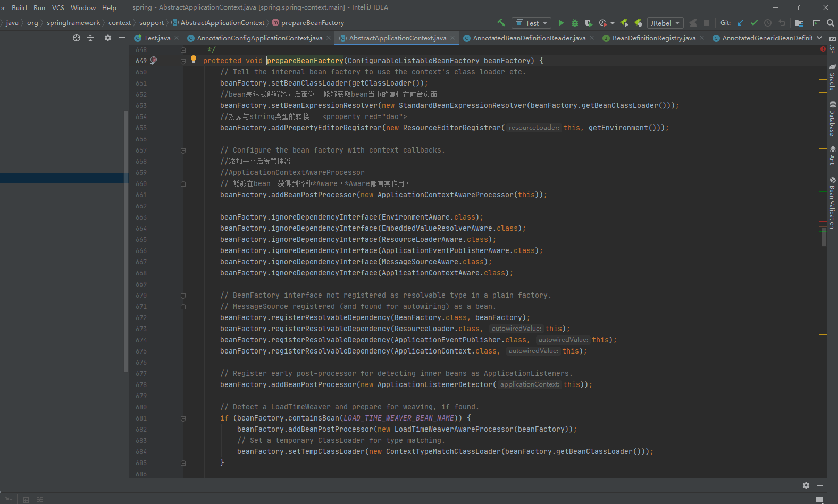Hide the project panel with minus icon
The height and width of the screenshot is (504, 838).
click(122, 38)
